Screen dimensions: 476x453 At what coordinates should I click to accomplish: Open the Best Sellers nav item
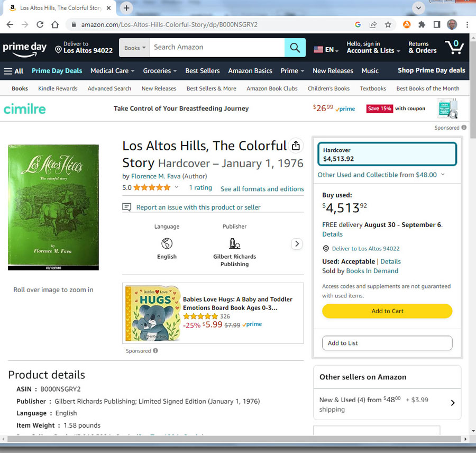click(202, 71)
